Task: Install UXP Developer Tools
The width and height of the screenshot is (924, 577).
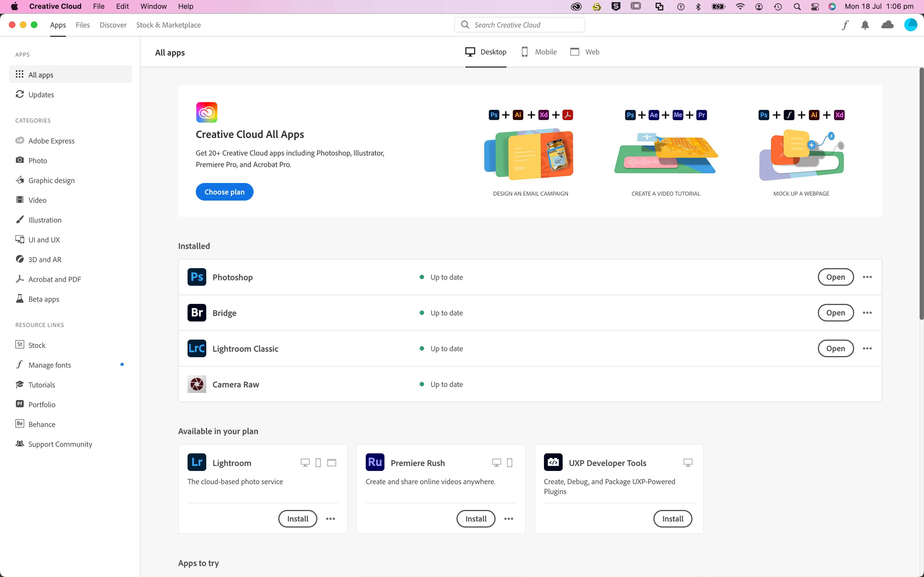Action: pyautogui.click(x=672, y=519)
